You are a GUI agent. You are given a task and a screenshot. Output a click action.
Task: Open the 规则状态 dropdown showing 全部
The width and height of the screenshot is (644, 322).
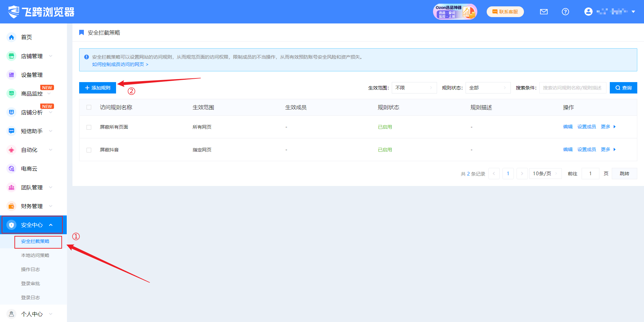point(488,88)
